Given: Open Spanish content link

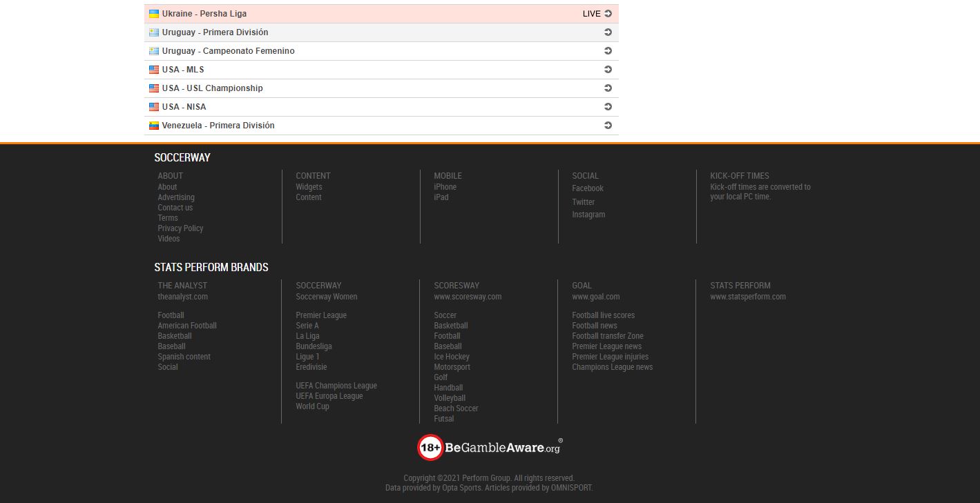Looking at the screenshot, I should pos(184,357).
